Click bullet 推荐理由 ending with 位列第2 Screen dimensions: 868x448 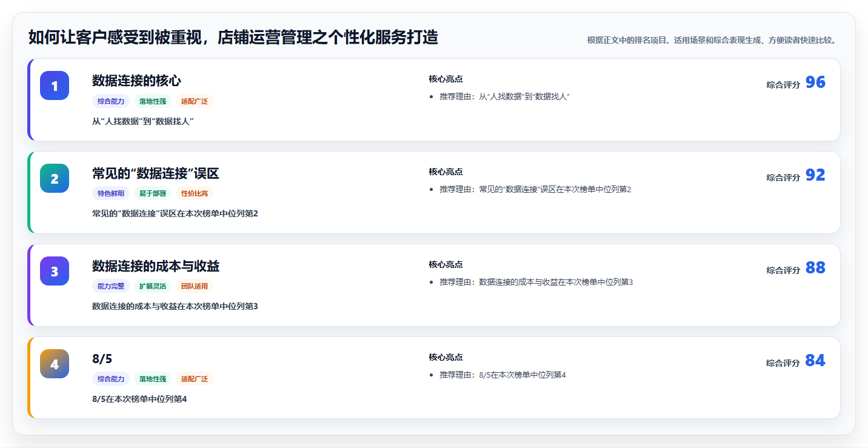pos(535,189)
